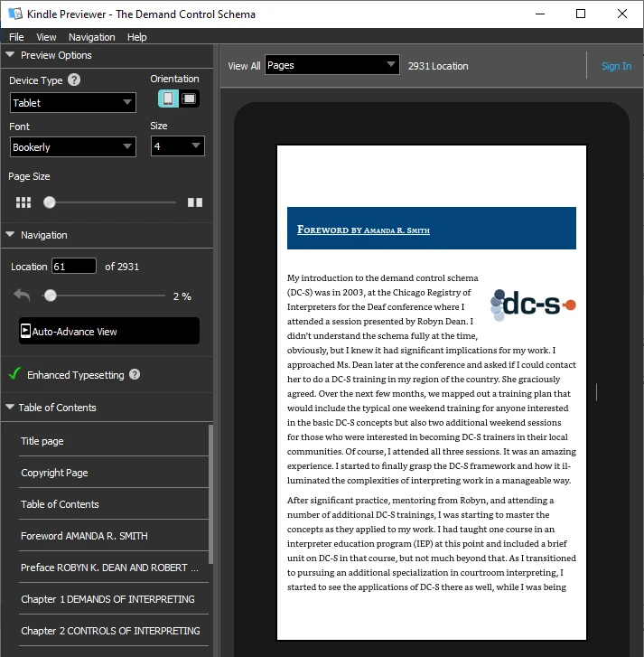
Task: Open the Navigation menu
Action: [92, 37]
